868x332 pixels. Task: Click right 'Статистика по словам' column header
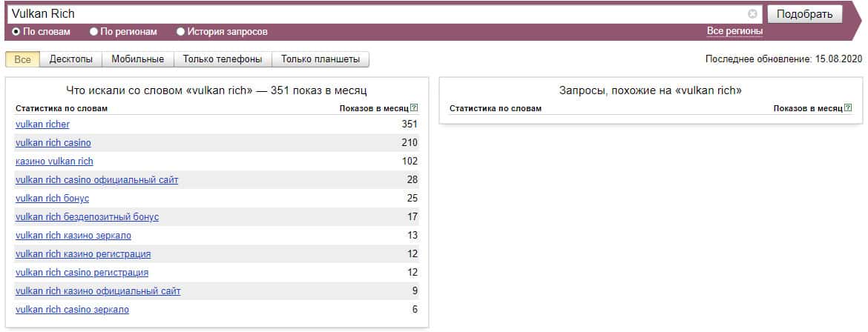click(496, 108)
